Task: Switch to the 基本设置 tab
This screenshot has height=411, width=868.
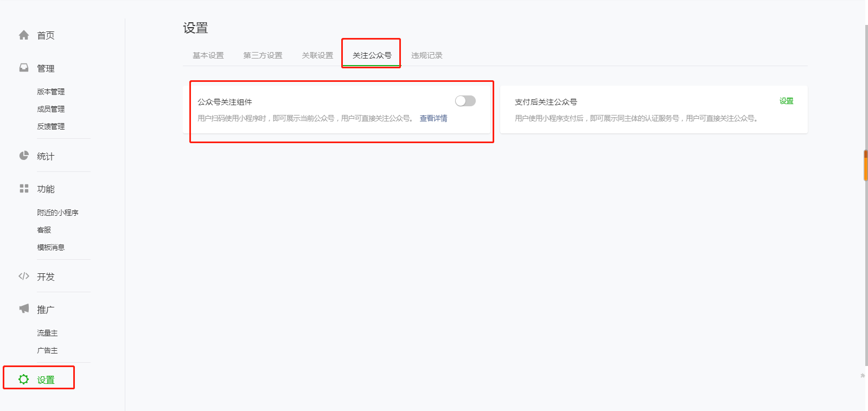Action: point(208,55)
